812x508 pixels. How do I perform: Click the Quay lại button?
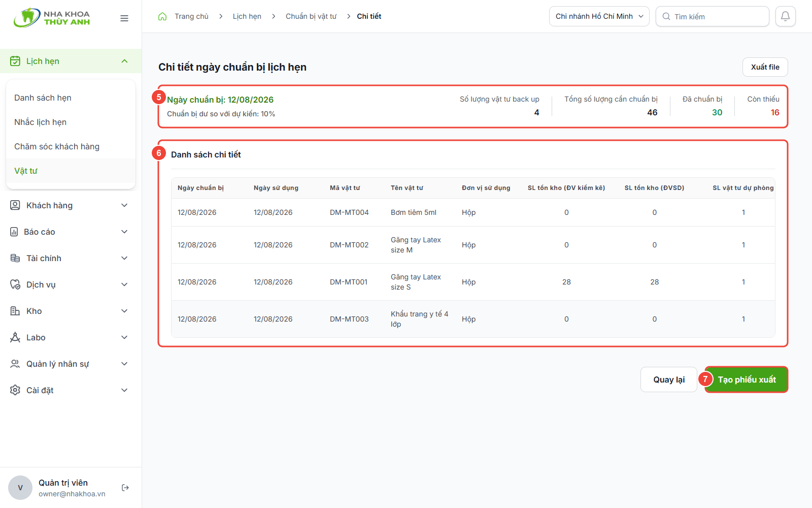[x=669, y=379]
